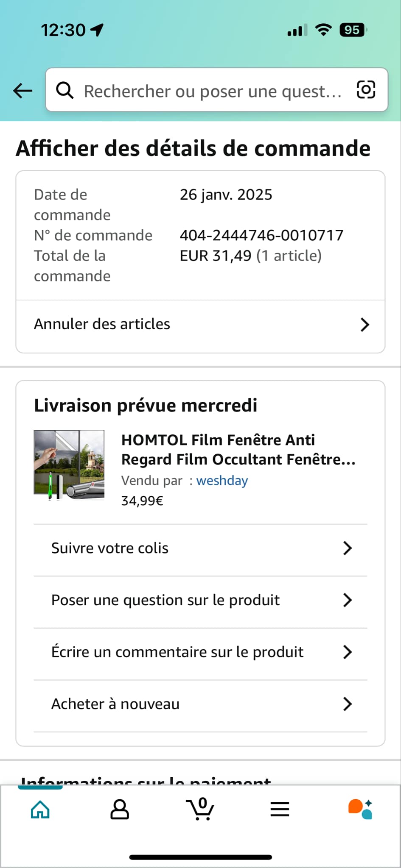Screen dimensions: 401x868
Task: Open the HOMTOL Film Fenêtre product title
Action: click(x=238, y=450)
